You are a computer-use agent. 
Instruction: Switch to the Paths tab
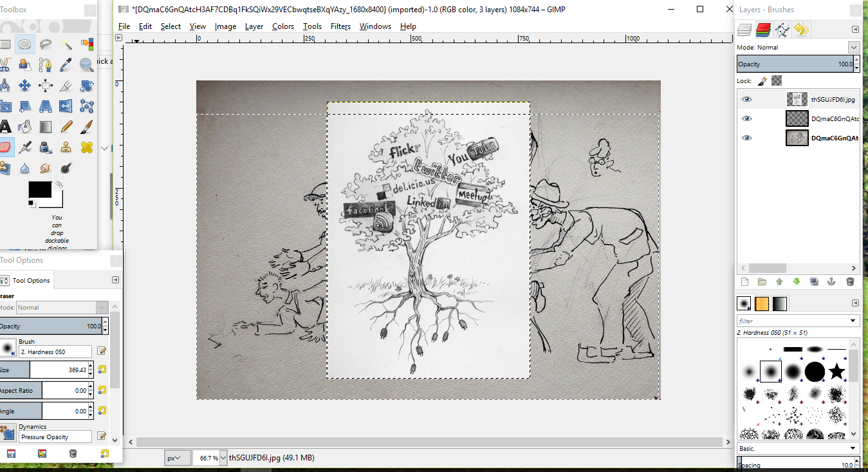[782, 29]
